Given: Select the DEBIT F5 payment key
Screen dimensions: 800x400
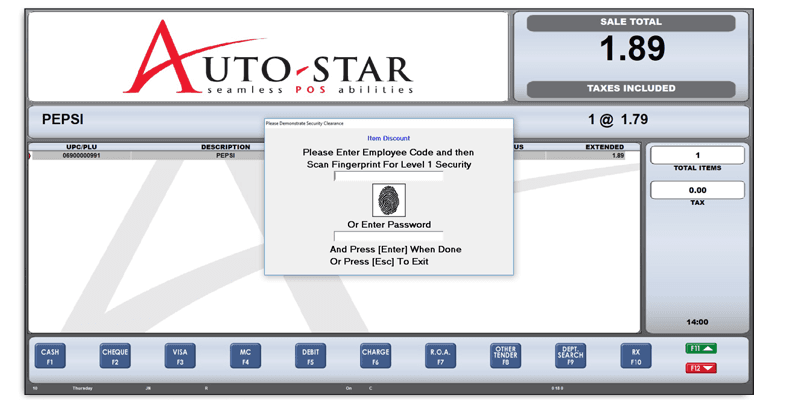Looking at the screenshot, I should [310, 356].
